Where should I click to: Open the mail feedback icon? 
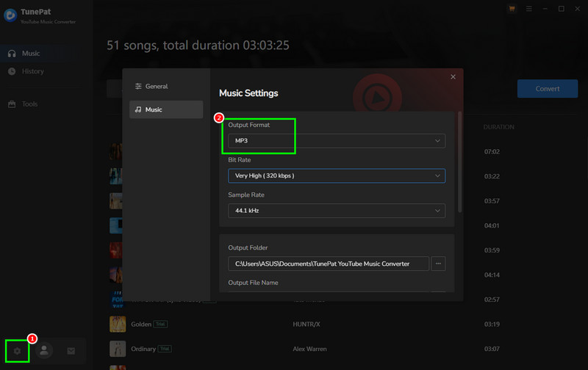click(x=71, y=351)
